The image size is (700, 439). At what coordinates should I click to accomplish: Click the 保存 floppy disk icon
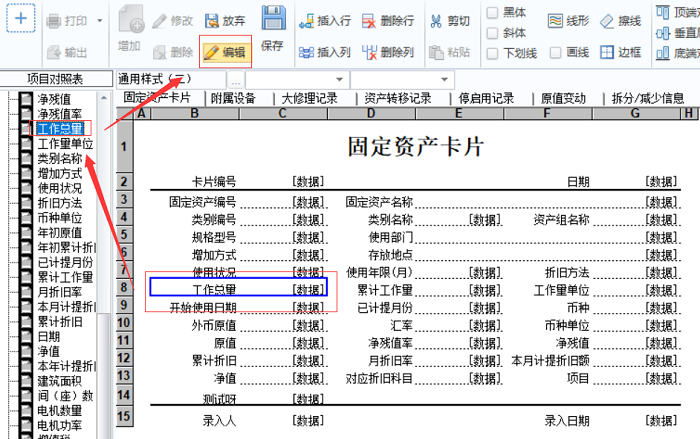point(273,18)
